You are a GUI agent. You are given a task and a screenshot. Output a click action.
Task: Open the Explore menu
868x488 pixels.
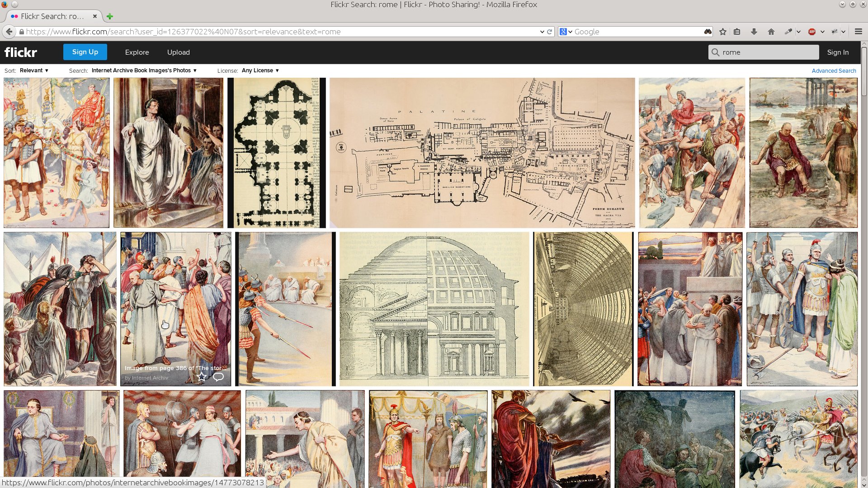pyautogui.click(x=137, y=52)
